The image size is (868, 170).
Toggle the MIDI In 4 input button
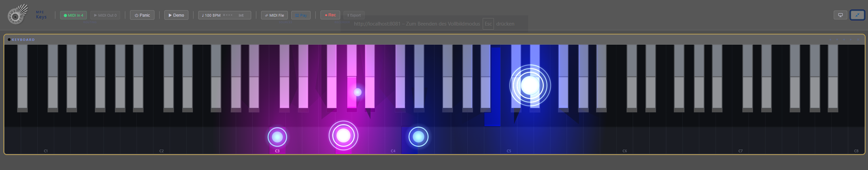tap(74, 15)
